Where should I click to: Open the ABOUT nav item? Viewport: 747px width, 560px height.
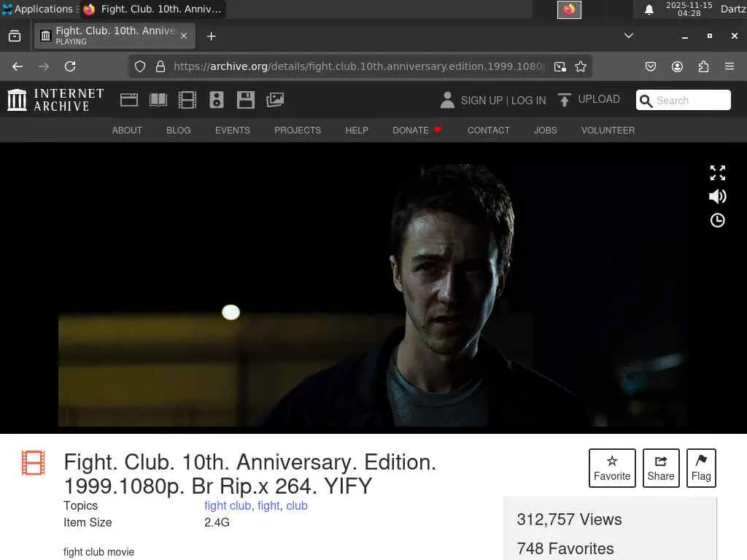[127, 131]
